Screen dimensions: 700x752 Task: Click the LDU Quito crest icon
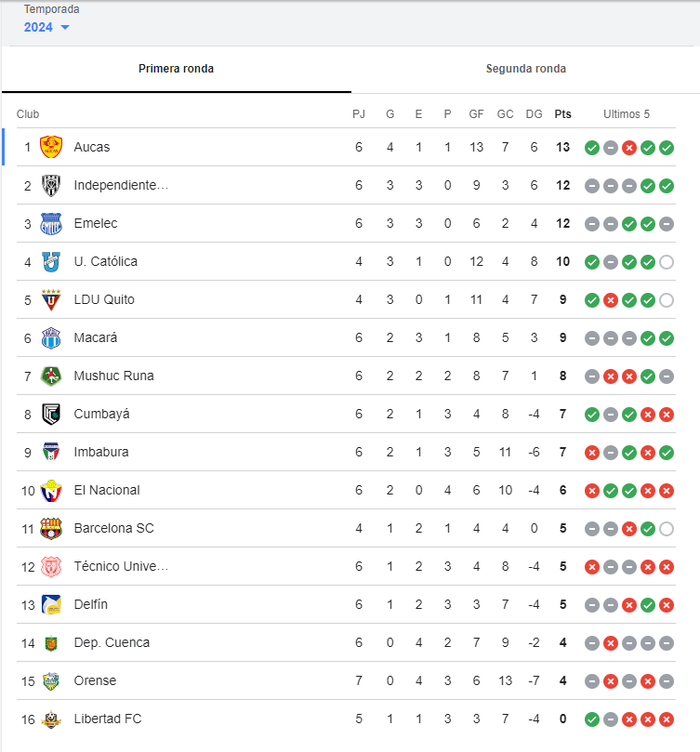51,299
